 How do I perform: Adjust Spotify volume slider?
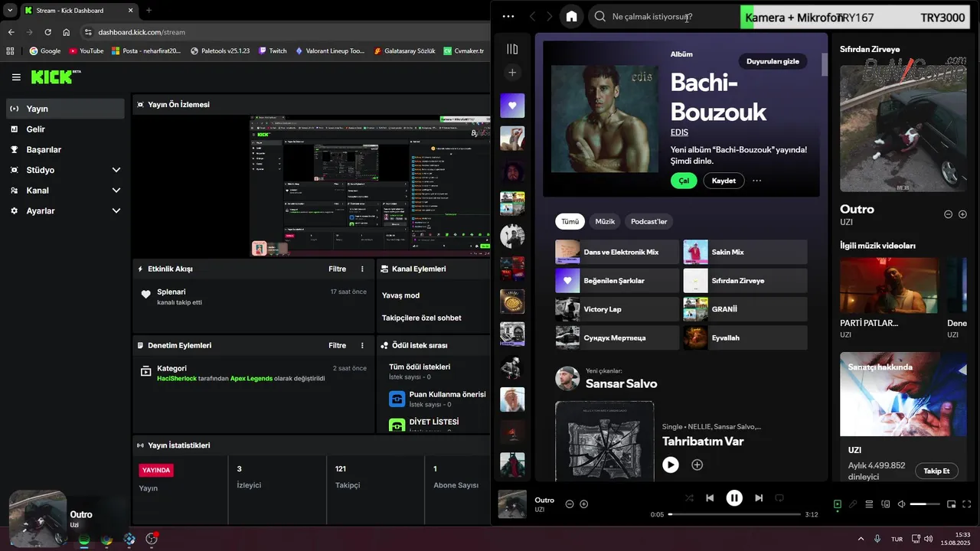pos(924,504)
